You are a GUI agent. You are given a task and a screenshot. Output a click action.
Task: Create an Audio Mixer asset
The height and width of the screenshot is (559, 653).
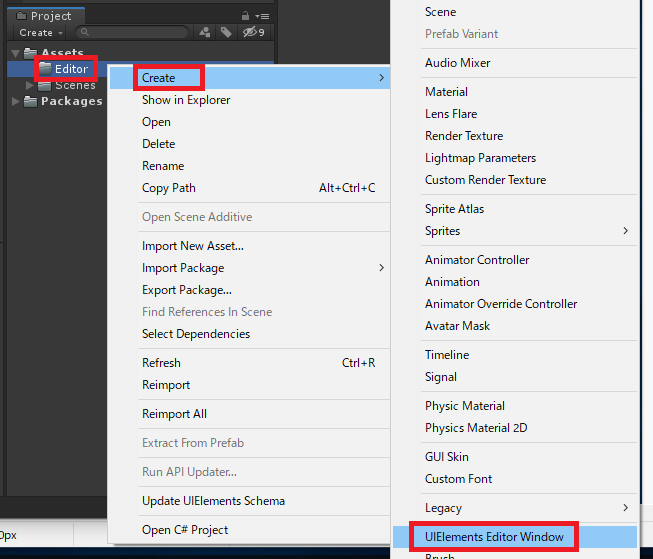(x=515, y=63)
